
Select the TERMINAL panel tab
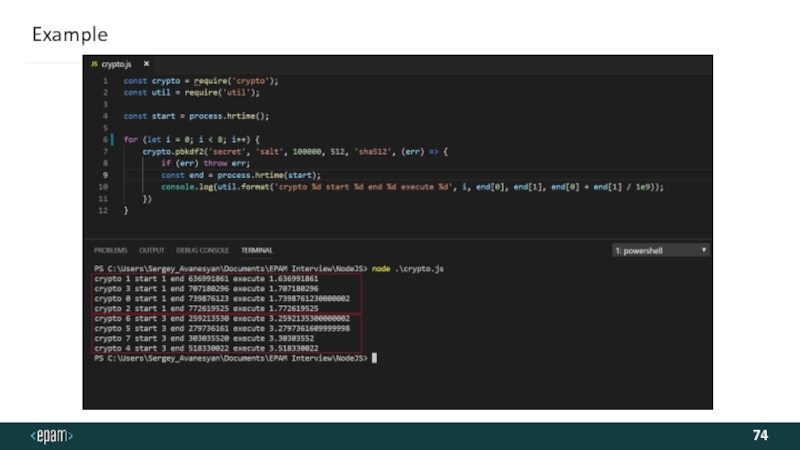pyautogui.click(x=257, y=250)
